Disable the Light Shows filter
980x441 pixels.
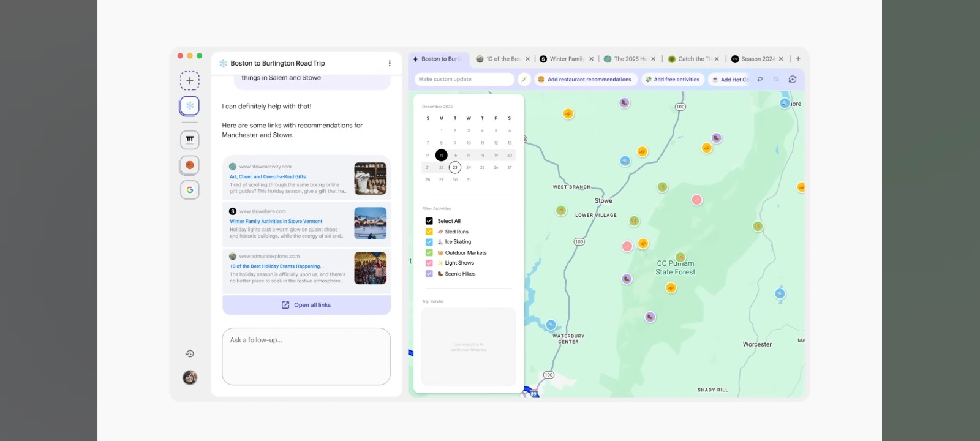click(429, 263)
